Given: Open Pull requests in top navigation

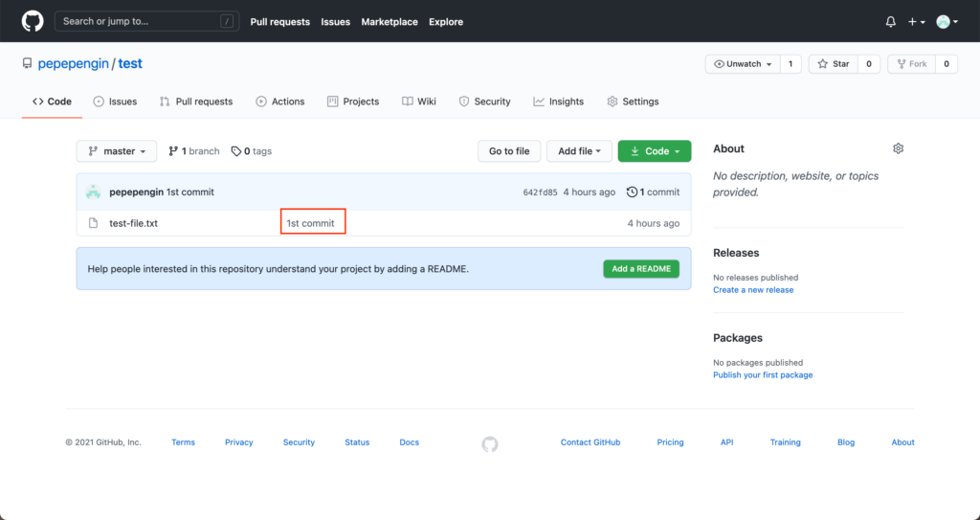Looking at the screenshot, I should 280,22.
